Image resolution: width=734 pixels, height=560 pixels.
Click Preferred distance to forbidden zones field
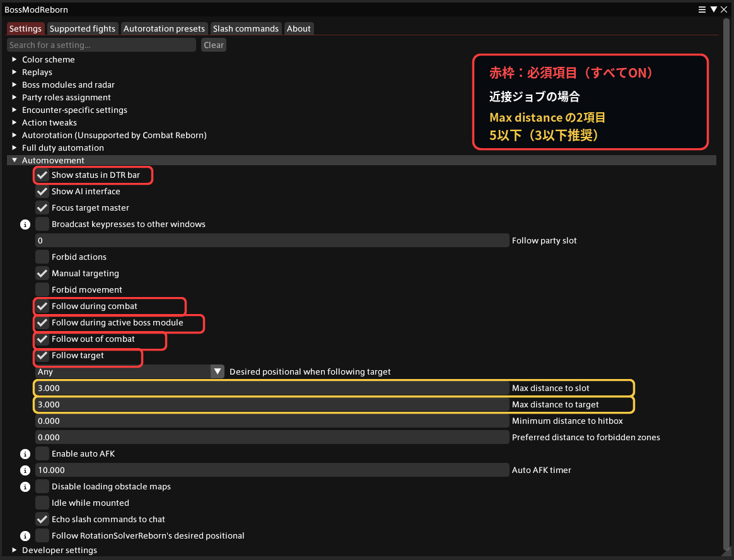[x=272, y=437]
